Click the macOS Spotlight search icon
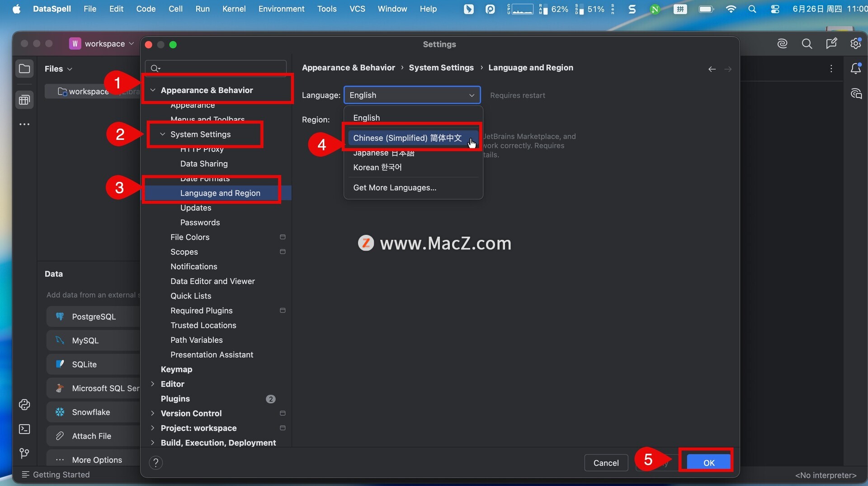The width and height of the screenshot is (868, 486). pos(752,9)
